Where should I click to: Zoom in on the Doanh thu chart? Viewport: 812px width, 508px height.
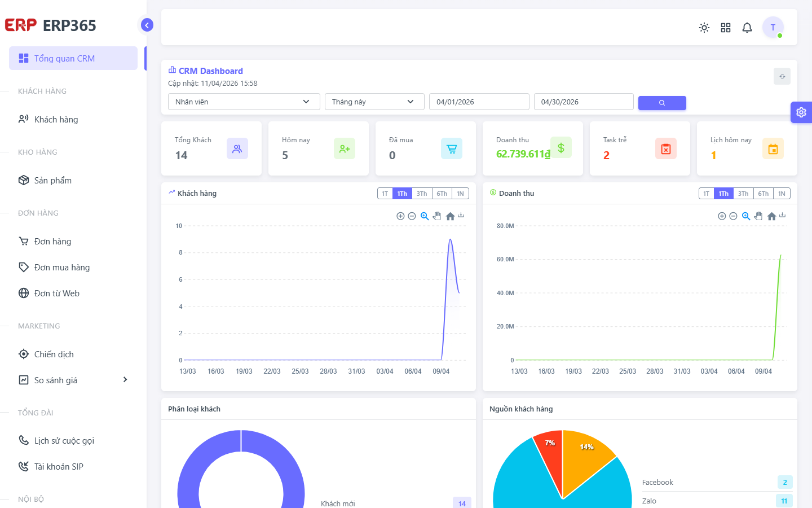coord(722,216)
